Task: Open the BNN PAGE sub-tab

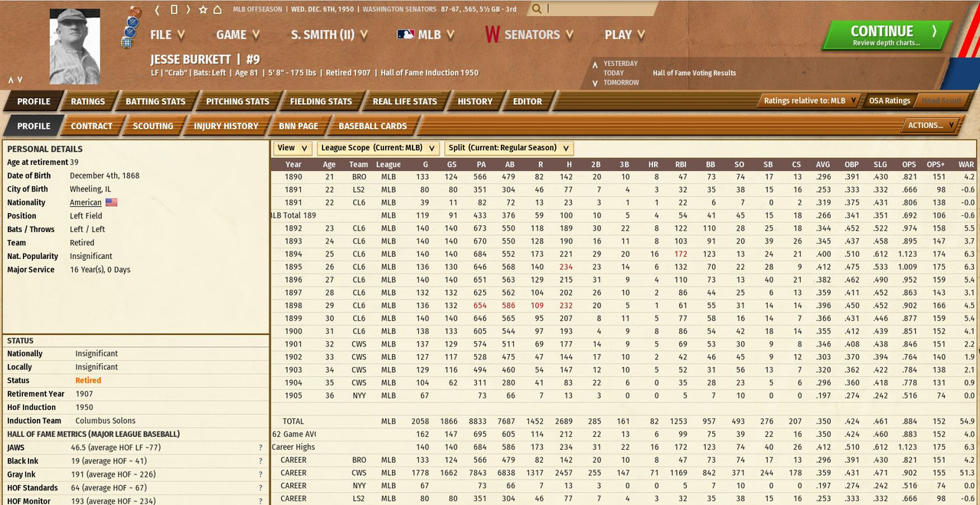Action: (298, 126)
